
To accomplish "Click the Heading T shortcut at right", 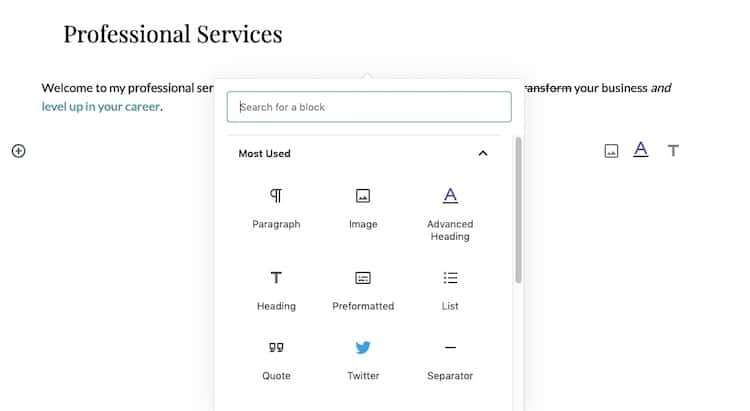I will (673, 151).
